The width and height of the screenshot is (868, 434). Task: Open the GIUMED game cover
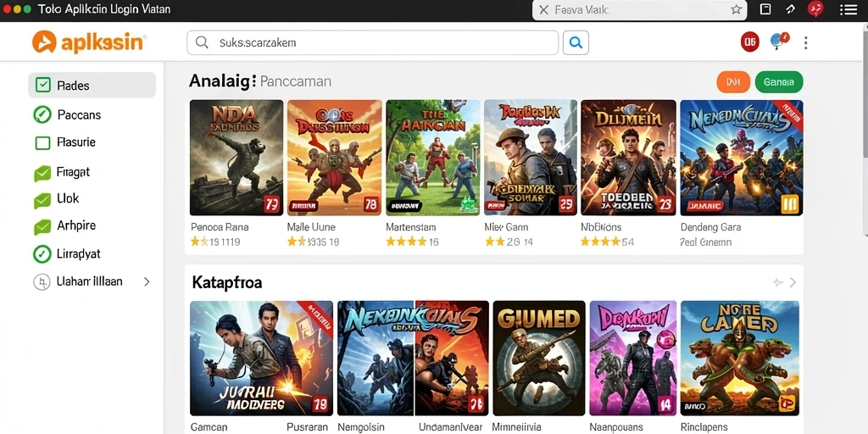pos(538,359)
